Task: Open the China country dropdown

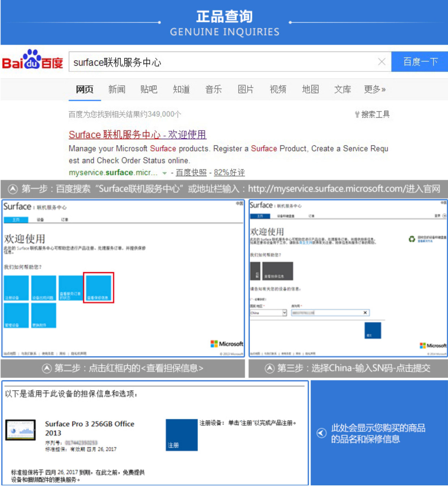Action: 284,312
